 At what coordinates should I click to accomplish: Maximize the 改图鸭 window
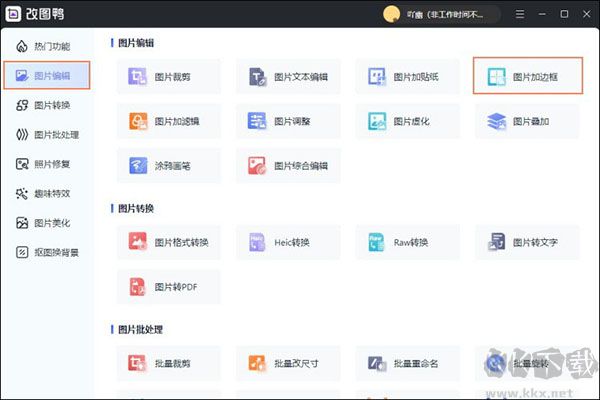(564, 14)
